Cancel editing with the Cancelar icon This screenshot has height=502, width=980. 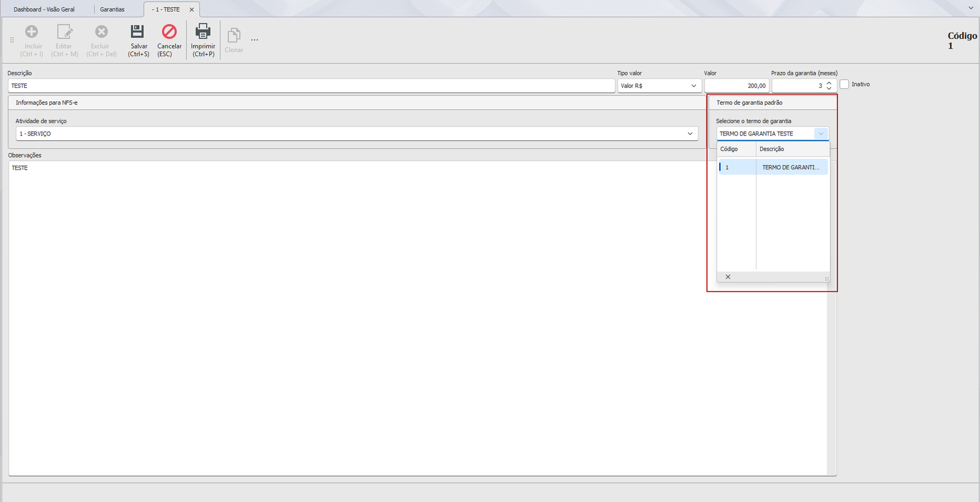click(169, 31)
